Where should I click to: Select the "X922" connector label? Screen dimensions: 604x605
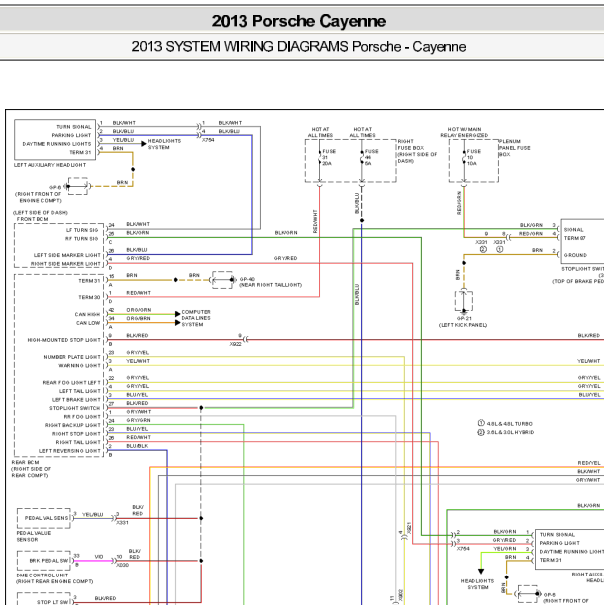(235, 344)
